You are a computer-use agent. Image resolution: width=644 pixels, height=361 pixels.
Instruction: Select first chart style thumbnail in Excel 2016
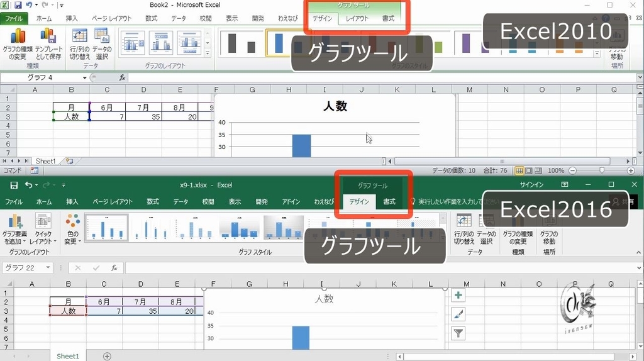click(106, 227)
